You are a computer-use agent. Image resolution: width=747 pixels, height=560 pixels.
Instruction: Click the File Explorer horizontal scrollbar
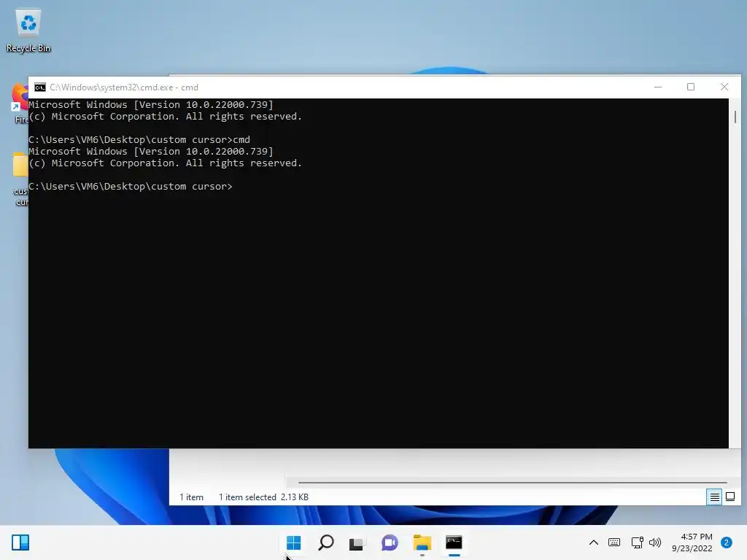[x=513, y=483]
